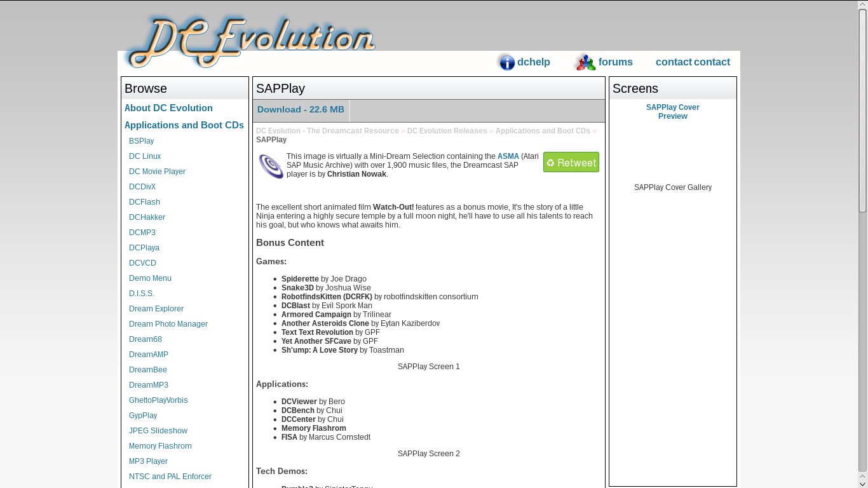Open Dream Explorer page
The width and height of the screenshot is (868, 488).
point(156,309)
